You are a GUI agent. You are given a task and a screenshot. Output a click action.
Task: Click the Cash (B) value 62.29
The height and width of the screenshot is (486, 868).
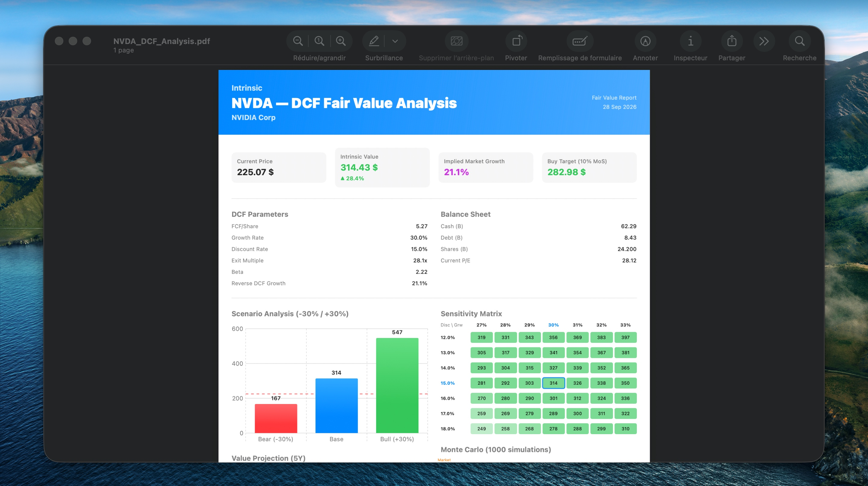click(x=628, y=226)
